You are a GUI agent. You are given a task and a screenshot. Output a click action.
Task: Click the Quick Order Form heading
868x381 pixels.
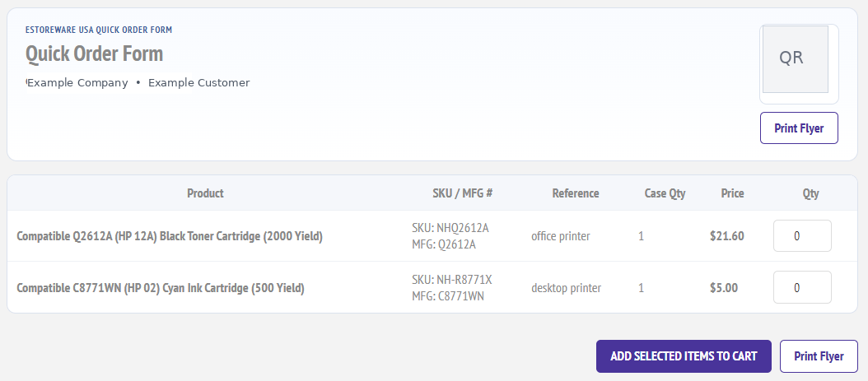[94, 53]
